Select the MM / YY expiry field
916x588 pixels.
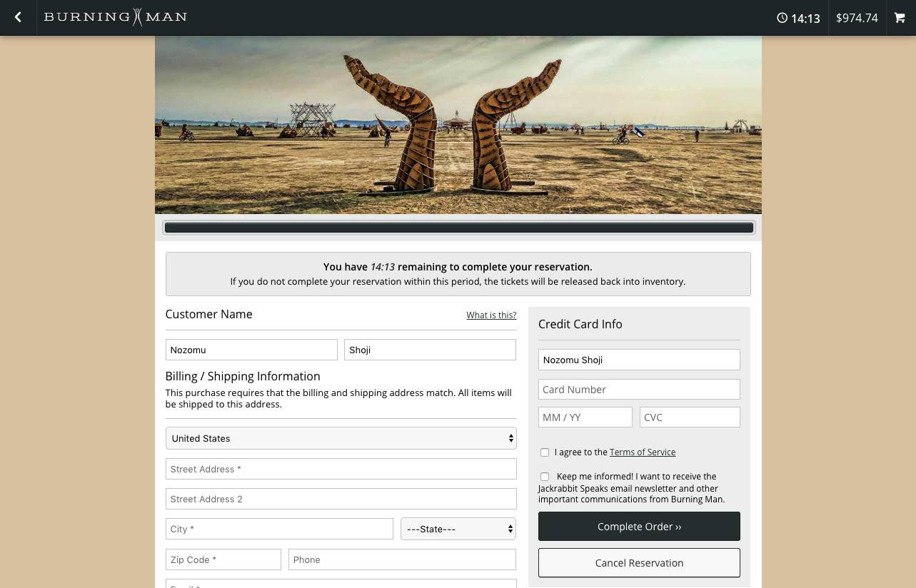click(x=585, y=417)
